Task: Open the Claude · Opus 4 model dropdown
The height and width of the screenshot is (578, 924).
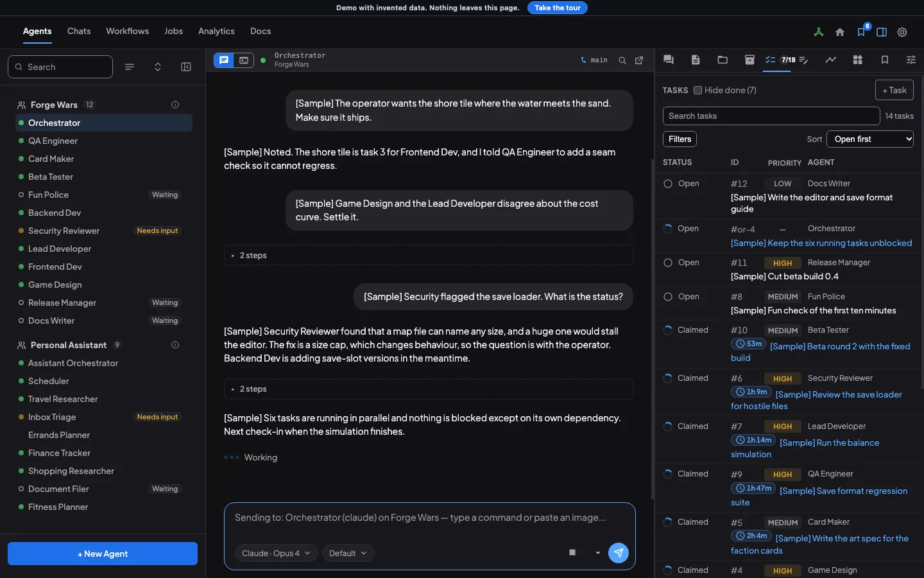Action: tap(276, 553)
